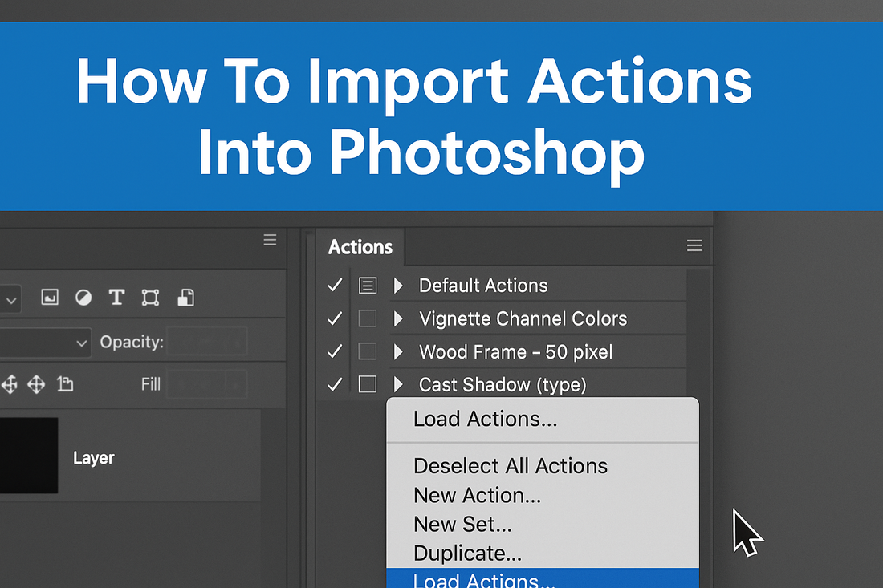
Task: Click the Opacity value field
Action: coord(207,342)
